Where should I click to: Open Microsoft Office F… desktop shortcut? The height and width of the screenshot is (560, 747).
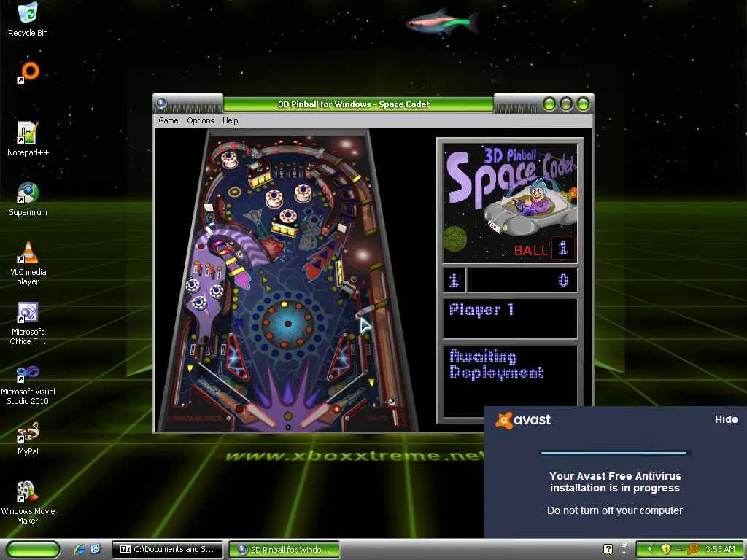pos(28,323)
